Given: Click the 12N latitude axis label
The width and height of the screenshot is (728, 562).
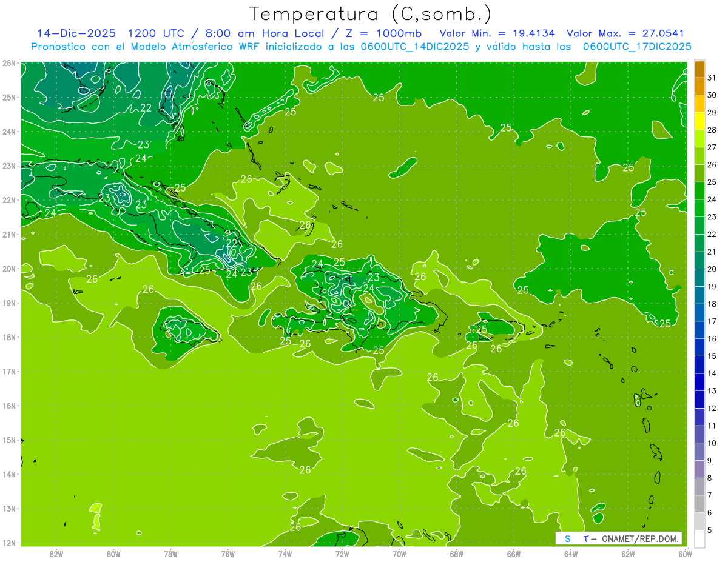Looking at the screenshot, I should click(x=9, y=543).
